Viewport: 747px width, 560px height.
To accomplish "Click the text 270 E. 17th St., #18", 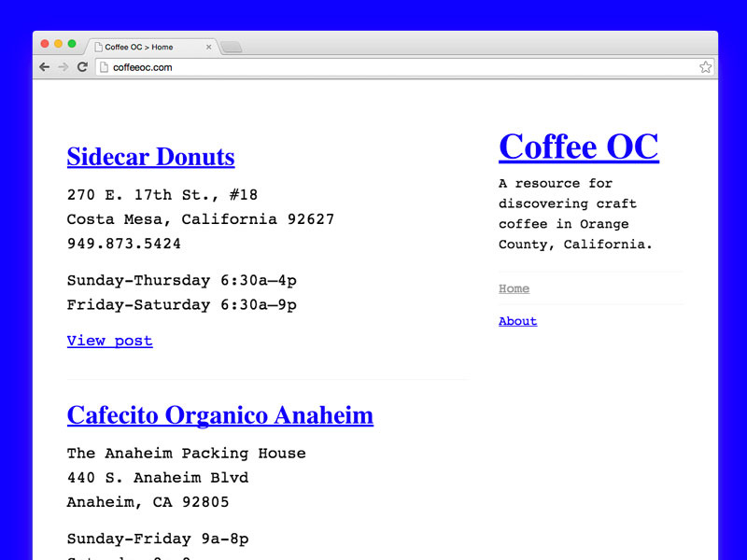I will [x=162, y=195].
